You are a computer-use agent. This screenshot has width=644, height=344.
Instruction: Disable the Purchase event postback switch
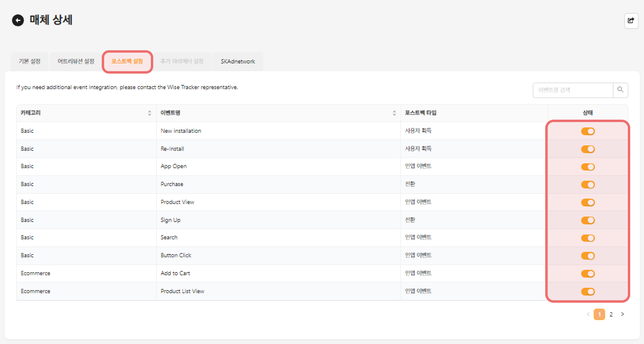588,185
